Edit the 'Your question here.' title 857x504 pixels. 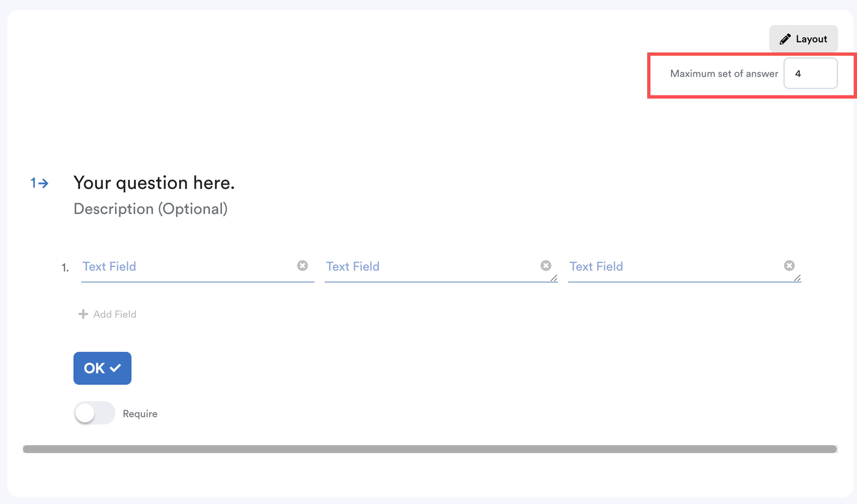click(x=154, y=183)
